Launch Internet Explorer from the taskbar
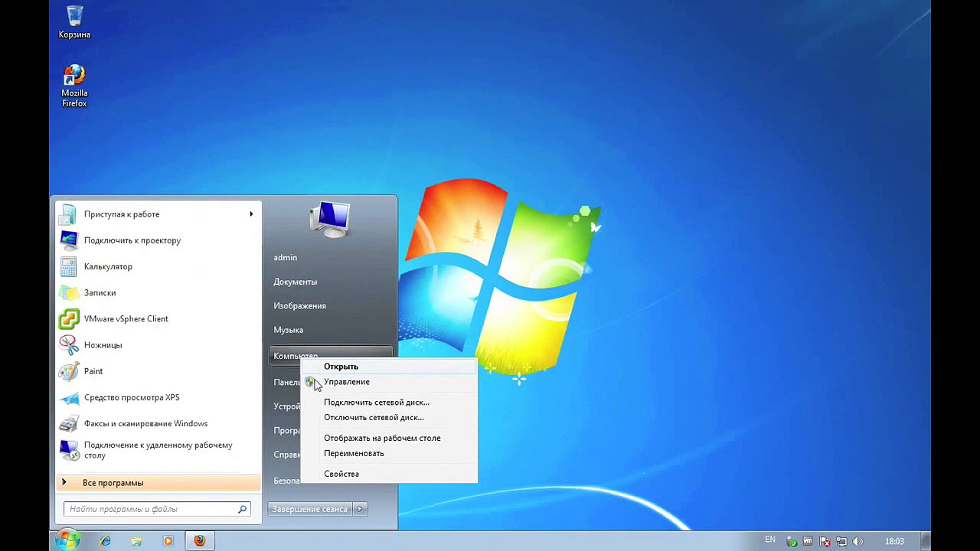980x551 pixels. pos(105,541)
